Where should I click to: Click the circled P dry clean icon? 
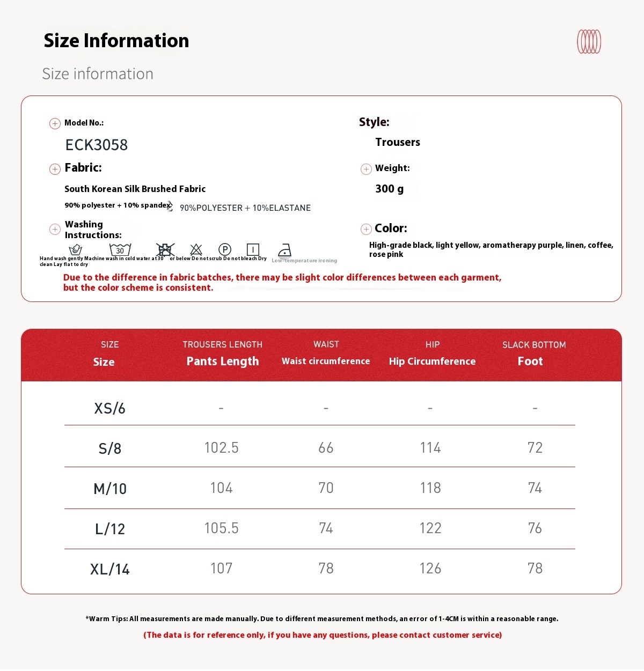[225, 249]
